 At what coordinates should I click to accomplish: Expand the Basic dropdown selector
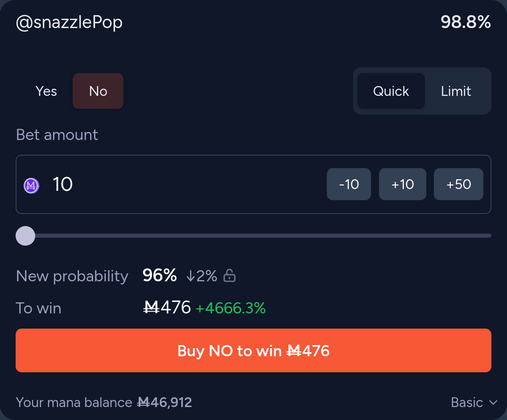474,403
